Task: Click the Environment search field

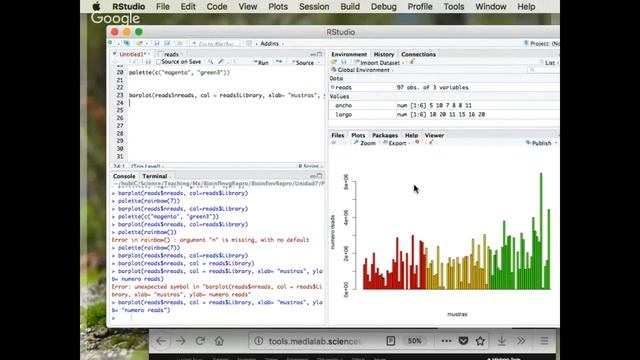Action: point(544,70)
